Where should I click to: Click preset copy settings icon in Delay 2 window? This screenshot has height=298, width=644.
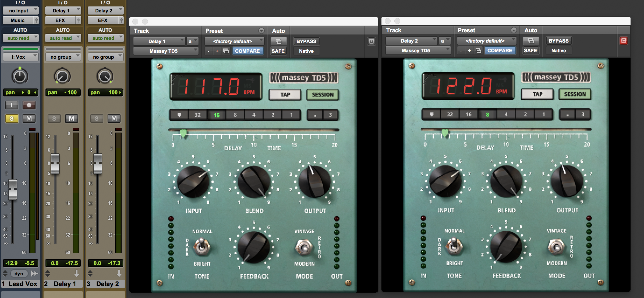tap(478, 50)
